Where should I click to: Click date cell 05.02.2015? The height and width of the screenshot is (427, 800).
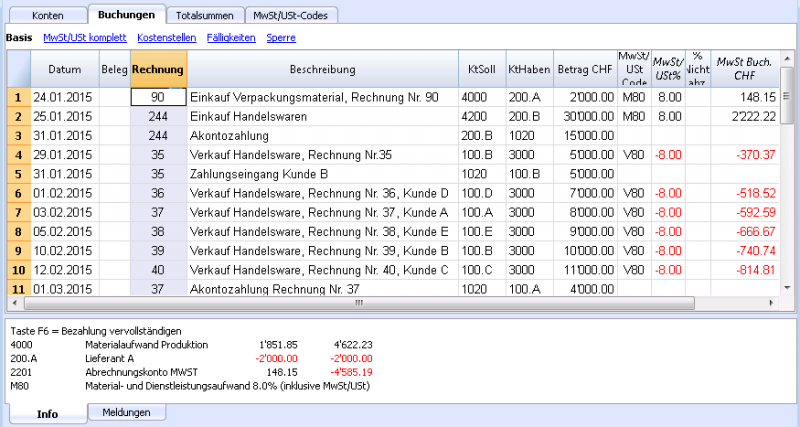[65, 232]
